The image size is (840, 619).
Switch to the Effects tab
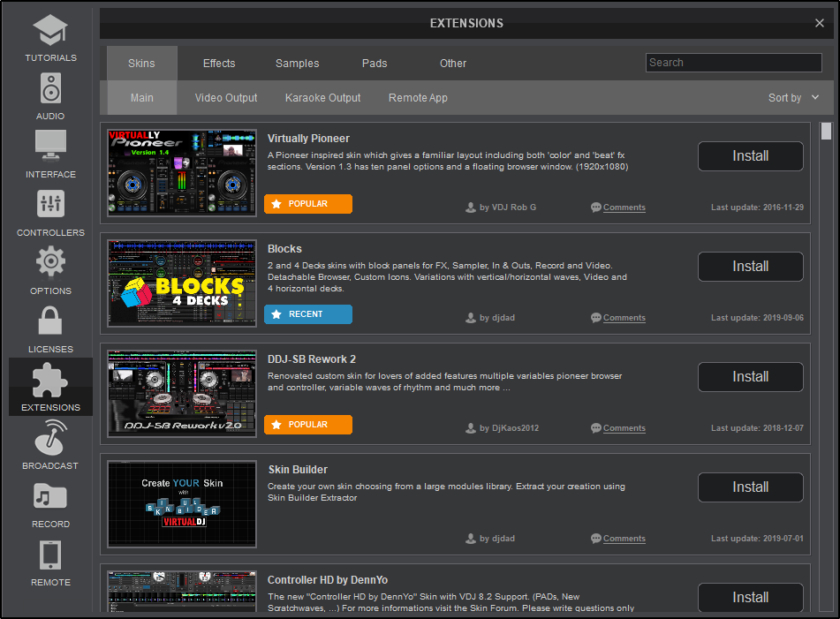pyautogui.click(x=219, y=64)
